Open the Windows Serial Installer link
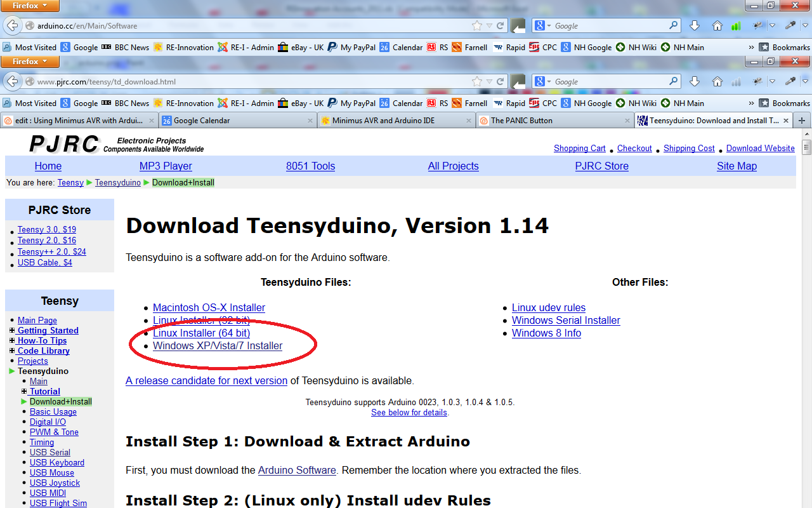This screenshot has height=508, width=812. click(x=566, y=321)
